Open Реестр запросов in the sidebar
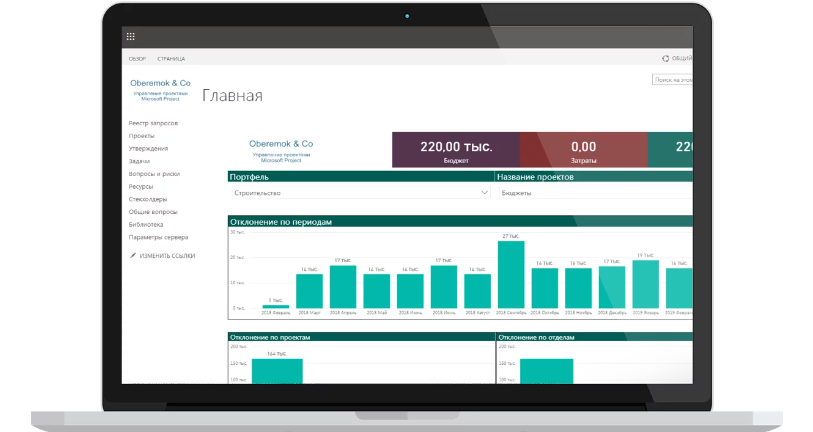This screenshot has height=432, width=813. [x=153, y=123]
